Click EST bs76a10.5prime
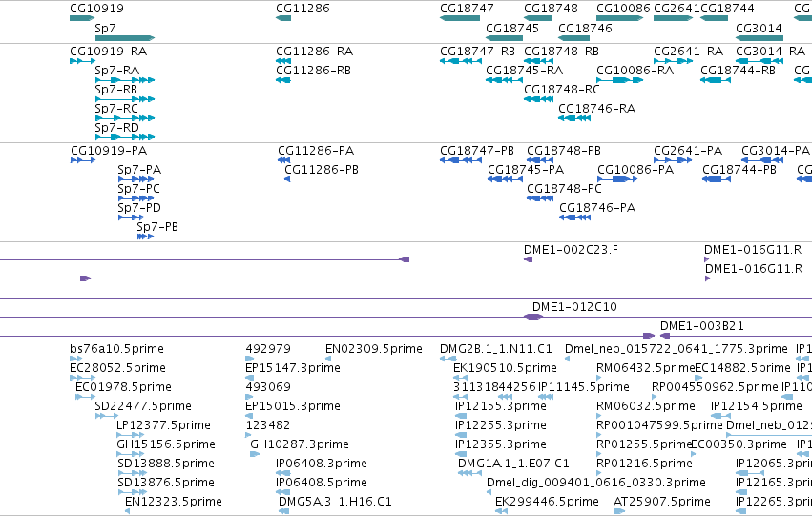This screenshot has height=516, width=812. (x=116, y=349)
